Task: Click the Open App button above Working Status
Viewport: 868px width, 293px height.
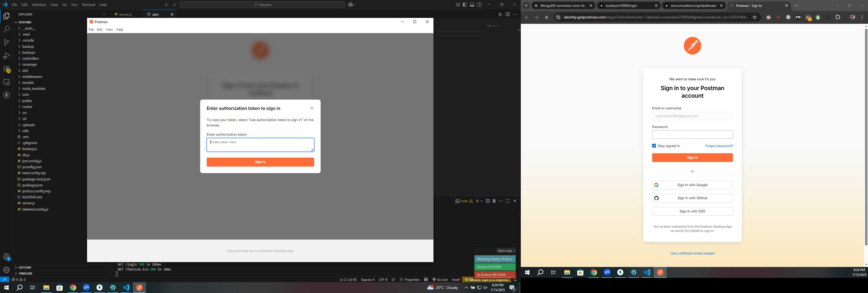Action: click(506, 251)
